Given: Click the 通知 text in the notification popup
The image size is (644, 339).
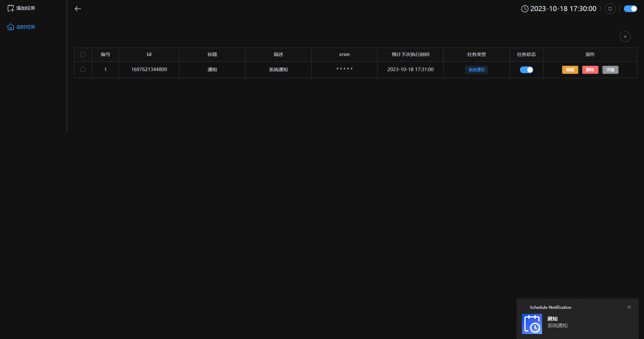Looking at the screenshot, I should click(552, 319).
